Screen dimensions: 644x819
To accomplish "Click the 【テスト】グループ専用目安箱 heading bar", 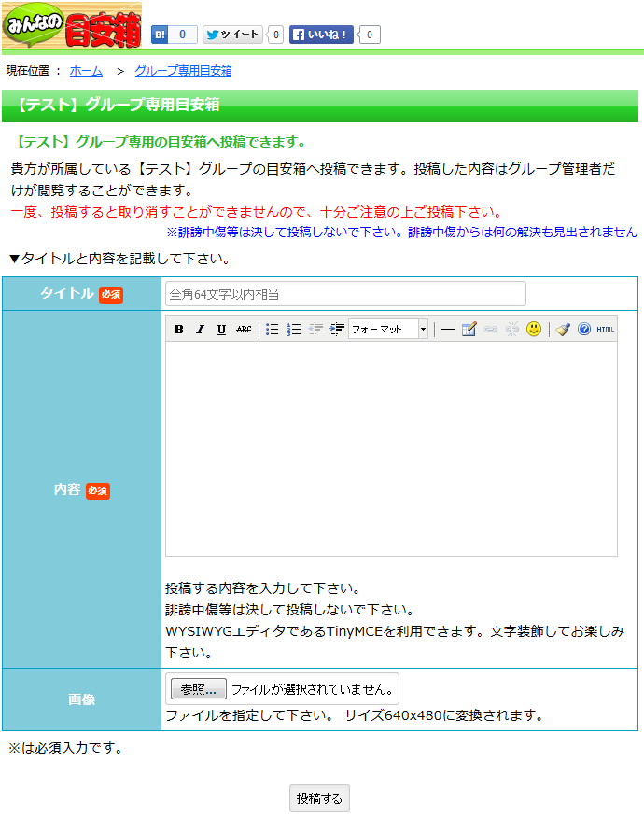I will (320, 106).
